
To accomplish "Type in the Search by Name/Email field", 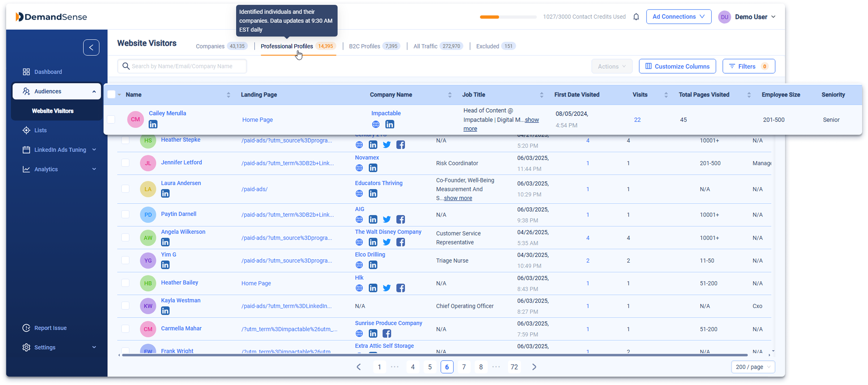I will (x=182, y=66).
